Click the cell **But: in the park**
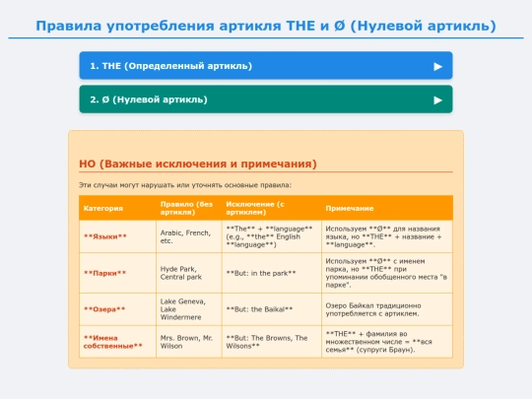Viewport: 532px width, 399px height. coord(272,273)
